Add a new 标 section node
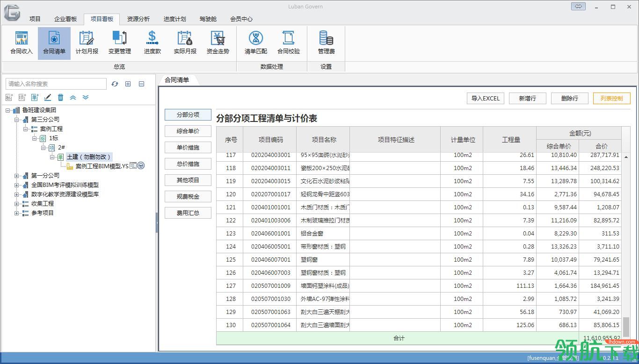 point(9,97)
